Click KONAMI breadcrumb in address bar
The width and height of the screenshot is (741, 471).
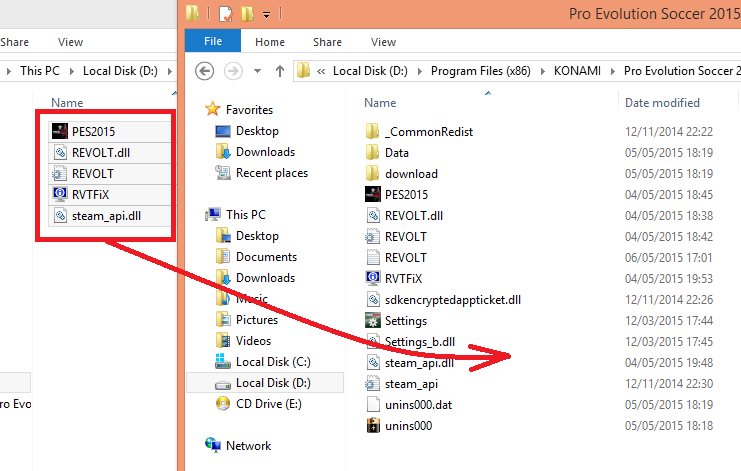coord(577,71)
